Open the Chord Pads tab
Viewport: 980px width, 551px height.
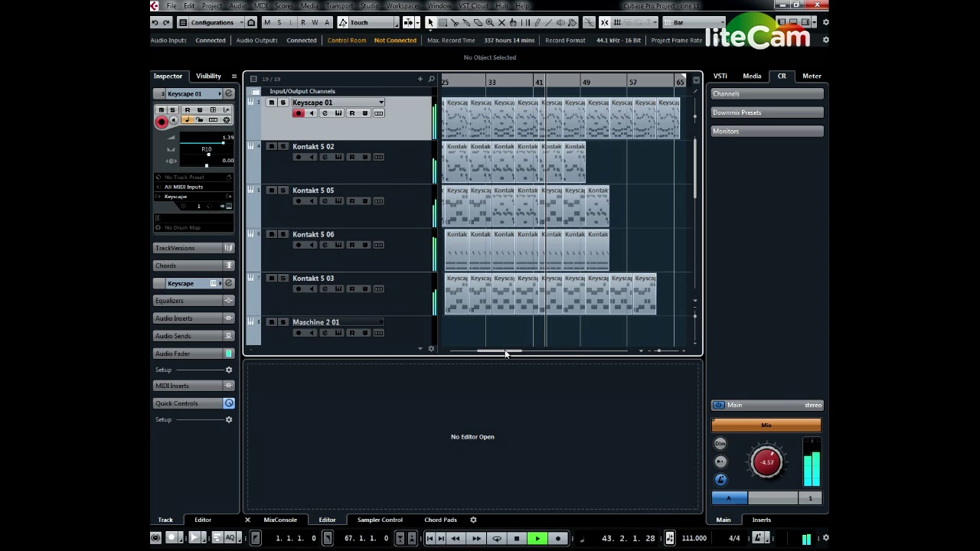pos(440,520)
